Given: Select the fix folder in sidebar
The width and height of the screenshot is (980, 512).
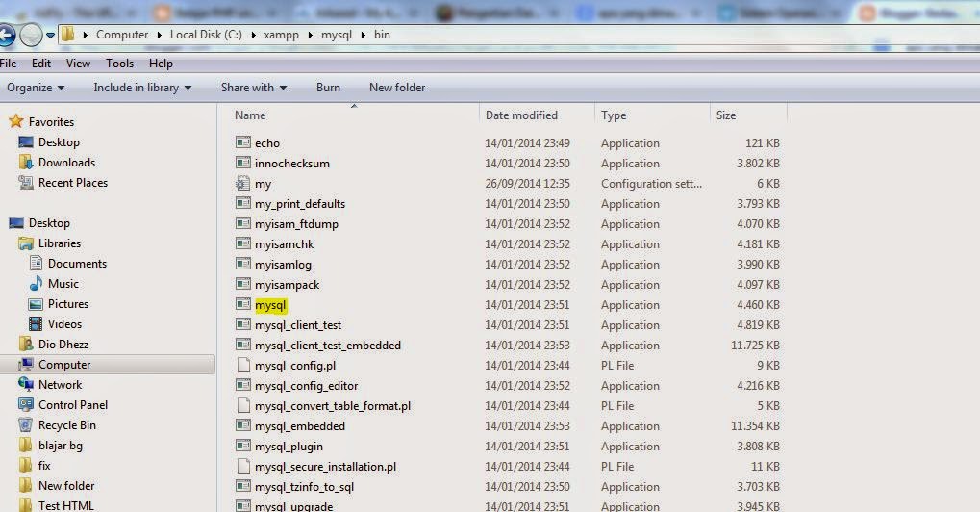Looking at the screenshot, I should point(43,465).
